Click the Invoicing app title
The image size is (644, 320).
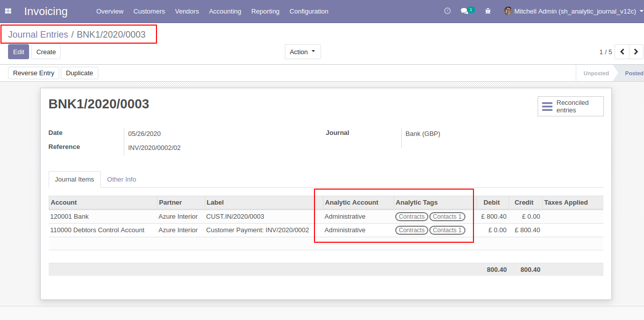tap(46, 11)
